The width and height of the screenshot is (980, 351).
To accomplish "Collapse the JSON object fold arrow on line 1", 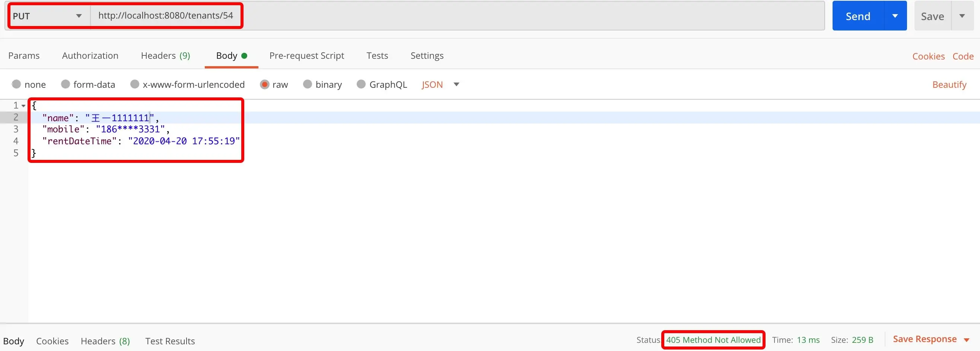I will tap(23, 106).
